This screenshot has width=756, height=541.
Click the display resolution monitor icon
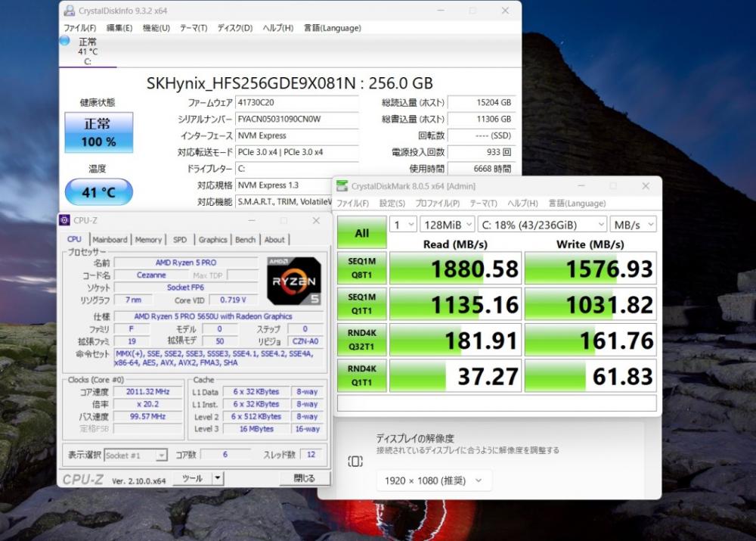tap(355, 462)
